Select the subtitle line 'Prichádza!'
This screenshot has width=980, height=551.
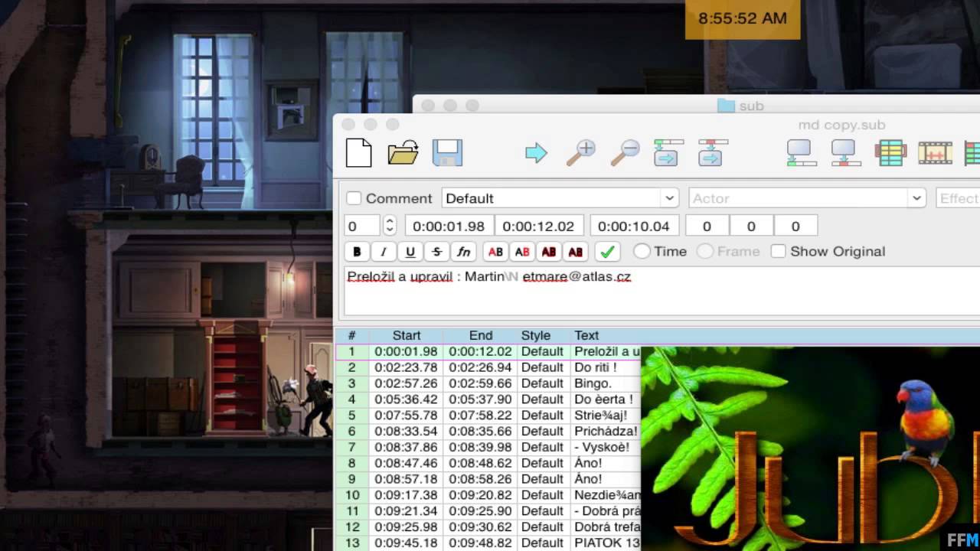[488, 432]
